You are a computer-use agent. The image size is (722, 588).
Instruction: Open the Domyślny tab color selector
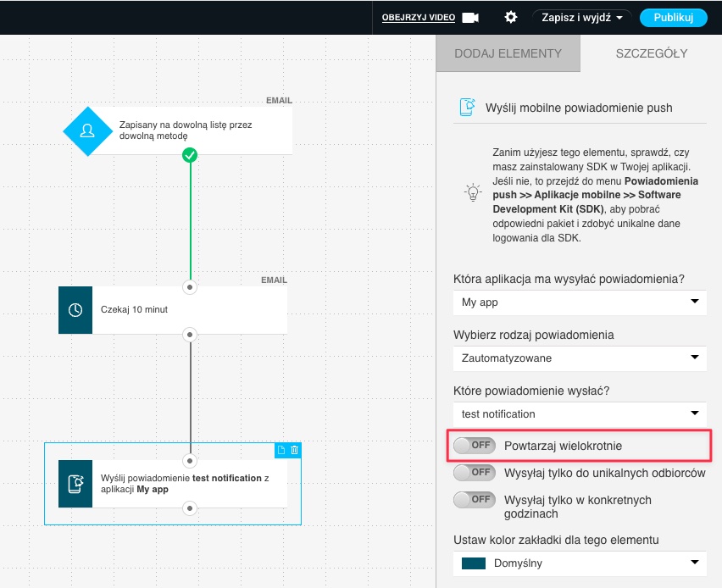(580, 563)
